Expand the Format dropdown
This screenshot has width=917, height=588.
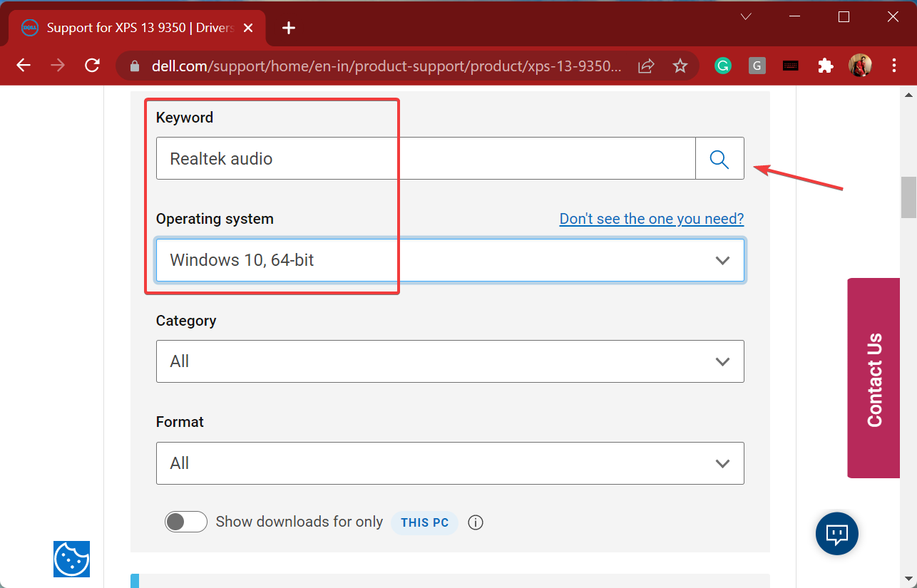click(x=450, y=463)
